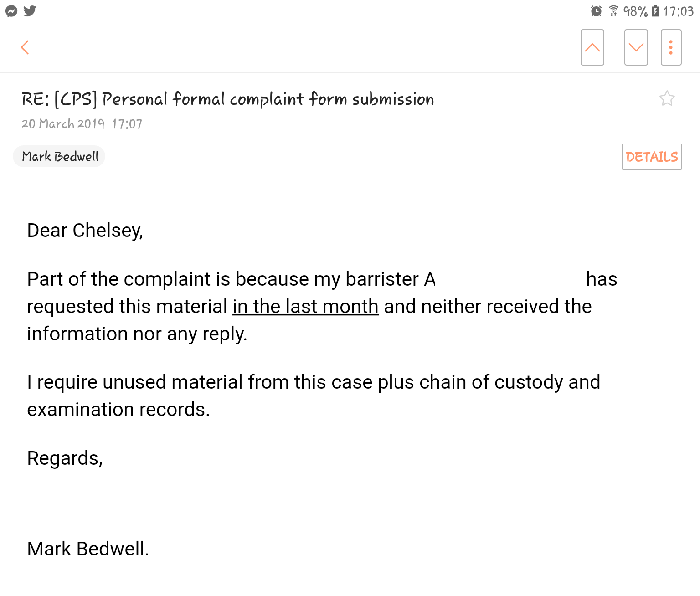
Task: Open the Twitter notification icon
Action: pyautogui.click(x=30, y=11)
